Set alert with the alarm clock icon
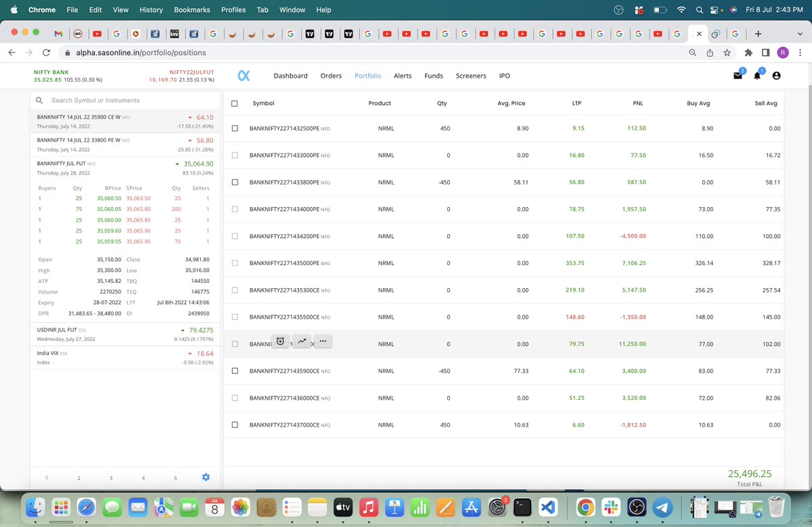 (x=280, y=342)
